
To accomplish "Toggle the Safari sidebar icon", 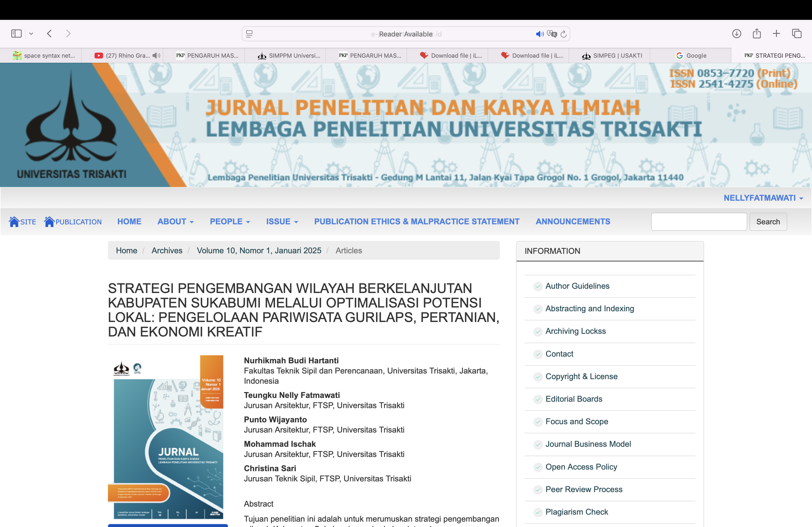I will (x=16, y=33).
